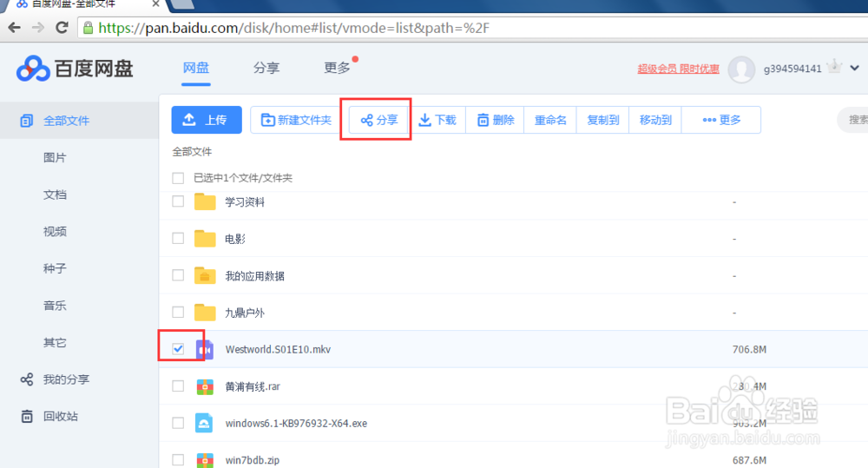
Task: Click the 电影 folder icon
Action: [205, 239]
